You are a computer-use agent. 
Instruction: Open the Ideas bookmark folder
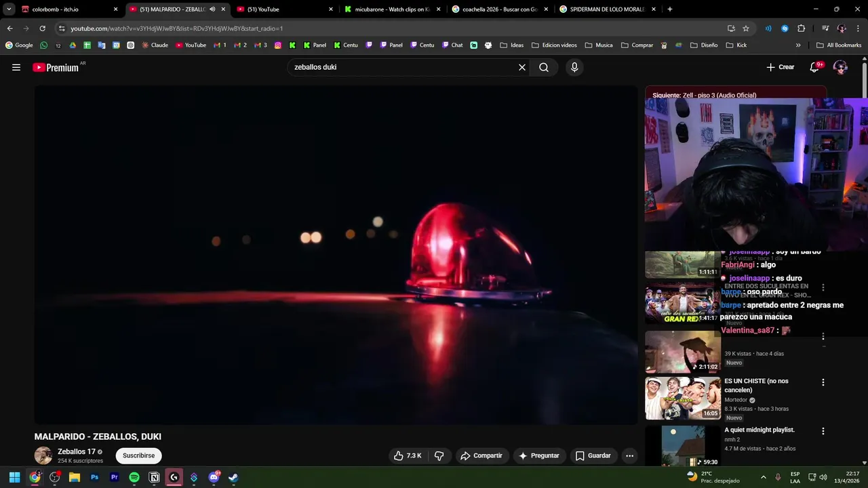(x=511, y=45)
